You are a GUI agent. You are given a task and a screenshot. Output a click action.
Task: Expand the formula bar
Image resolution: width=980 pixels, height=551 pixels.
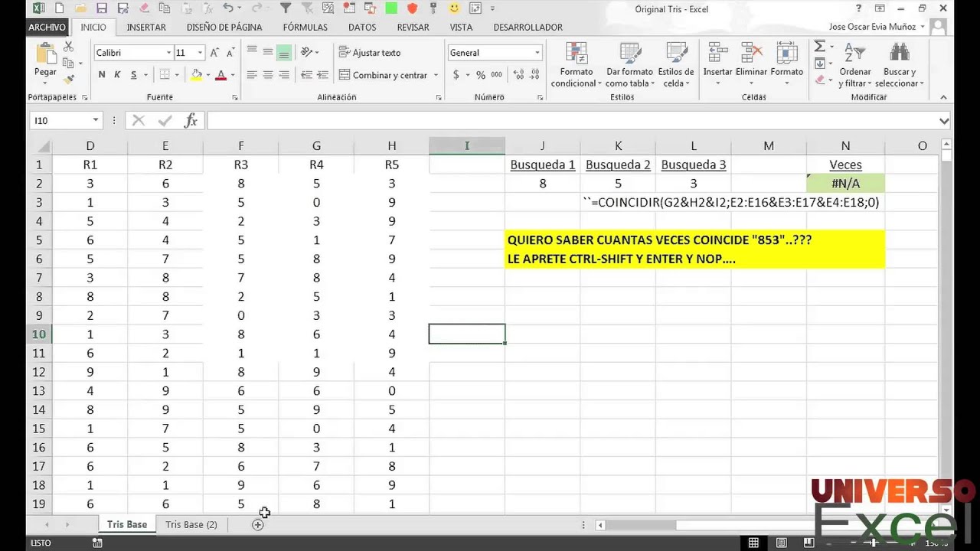pos(944,120)
